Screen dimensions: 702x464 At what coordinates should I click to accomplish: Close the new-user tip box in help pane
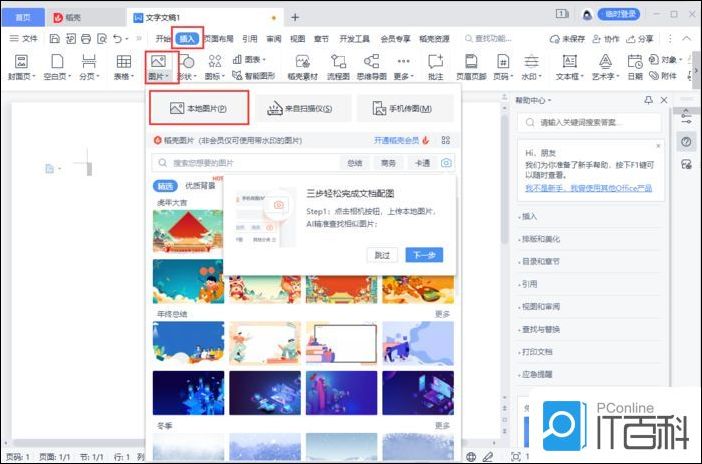point(658,146)
